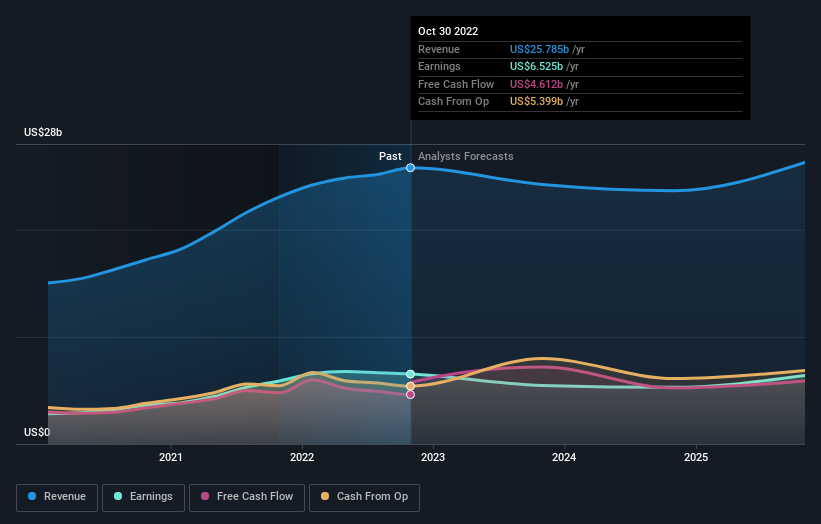
Task: Click the 2022 x-axis label
Action: pyautogui.click(x=302, y=457)
